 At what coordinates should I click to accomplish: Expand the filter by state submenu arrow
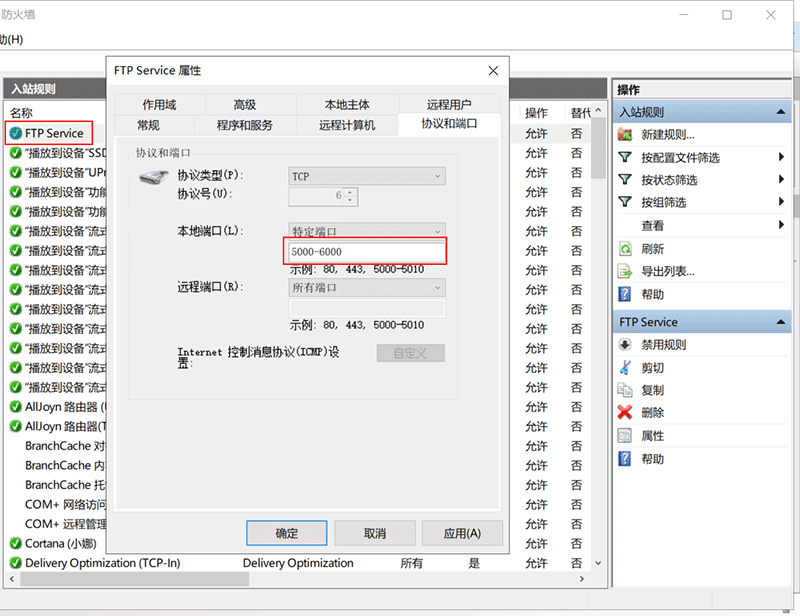781,180
